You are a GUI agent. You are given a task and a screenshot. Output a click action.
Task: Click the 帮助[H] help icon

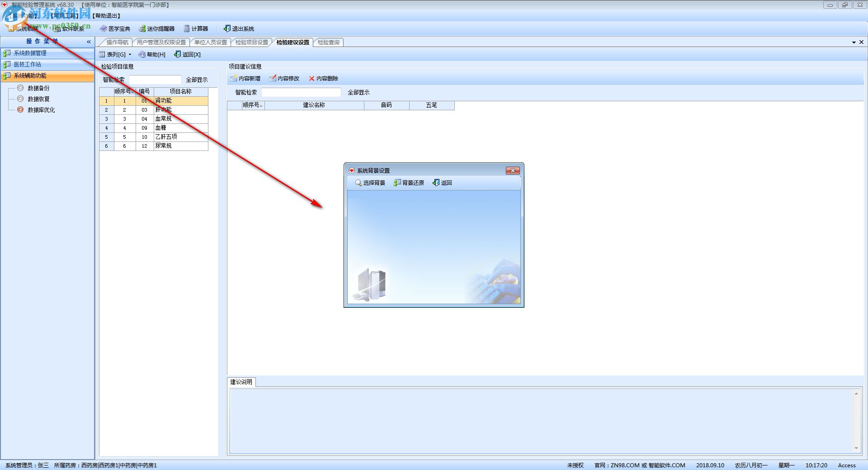pos(142,54)
